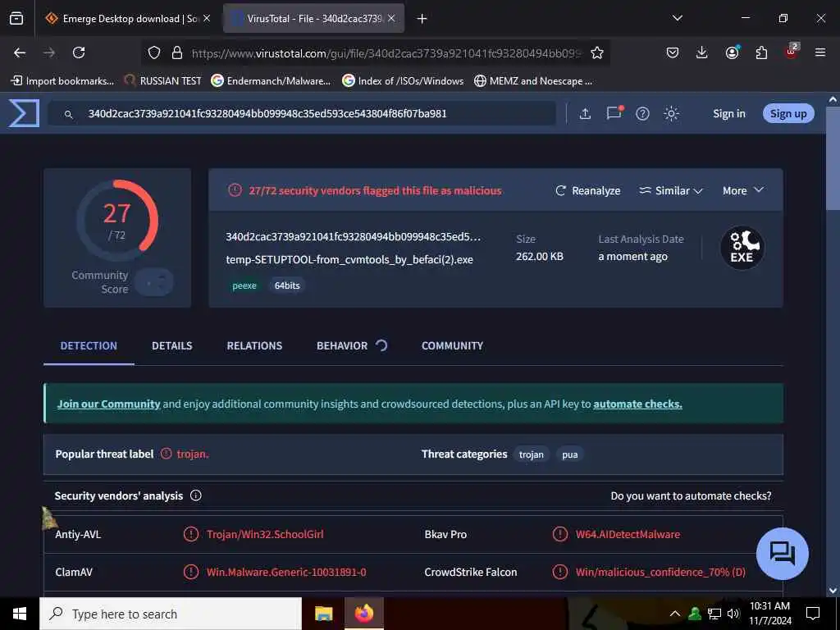Open File Explorer from the taskbar
The height and width of the screenshot is (630, 840).
[323, 614]
